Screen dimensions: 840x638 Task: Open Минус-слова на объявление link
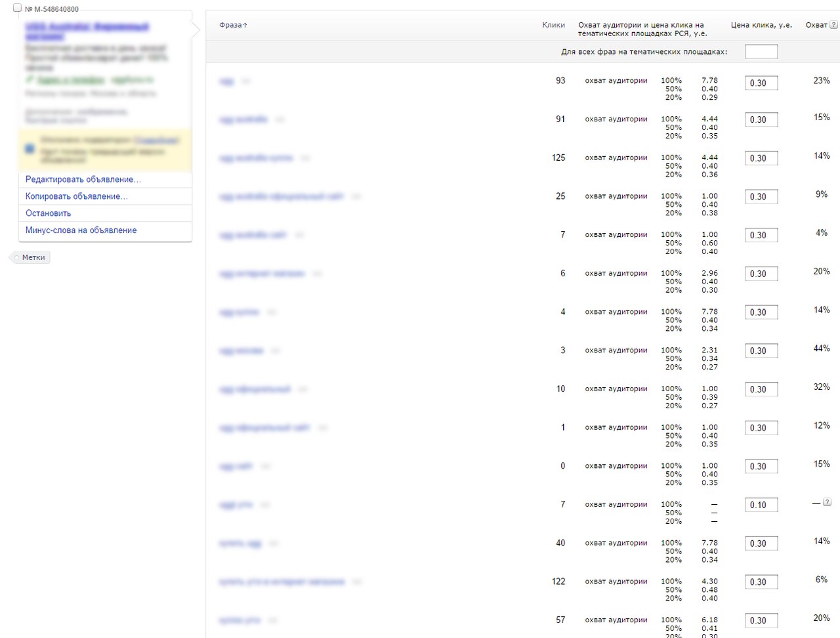coord(81,230)
